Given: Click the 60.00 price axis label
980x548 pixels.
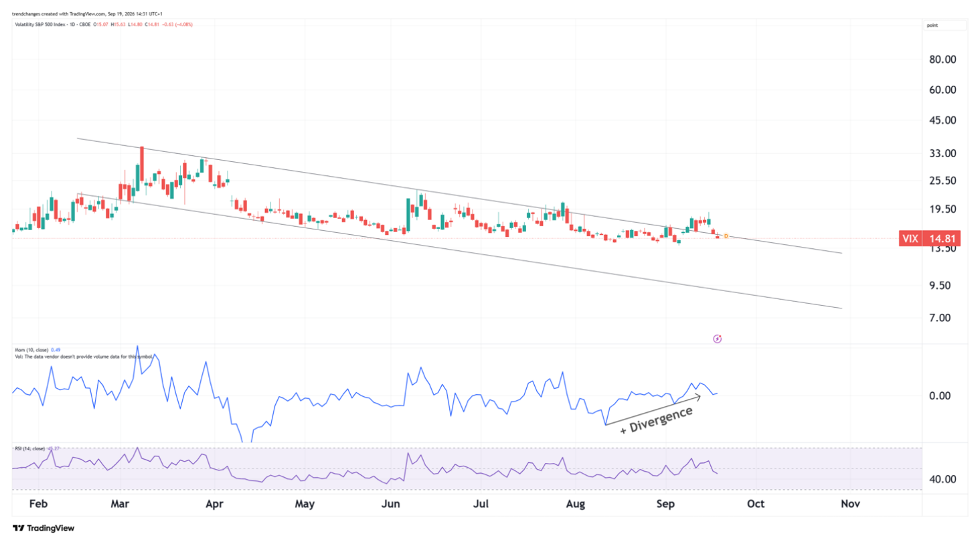Looking at the screenshot, I should [x=943, y=90].
